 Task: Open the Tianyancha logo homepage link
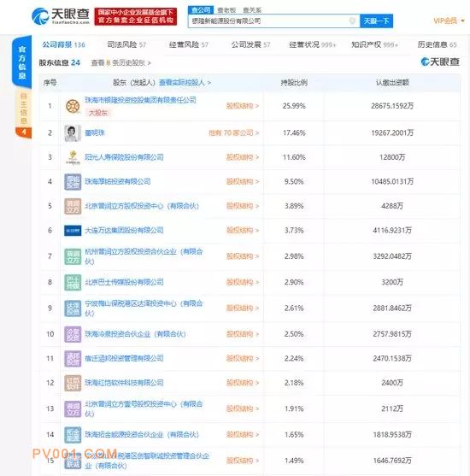(61, 16)
